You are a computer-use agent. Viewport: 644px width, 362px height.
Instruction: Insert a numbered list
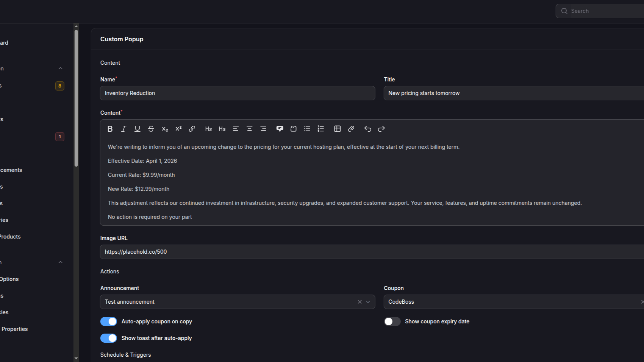coord(321,129)
